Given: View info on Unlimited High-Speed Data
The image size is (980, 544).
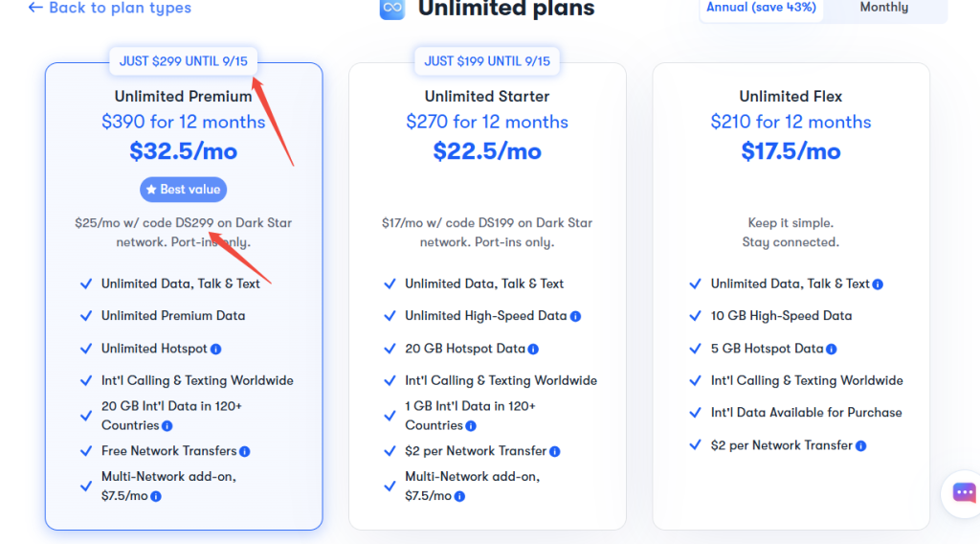Looking at the screenshot, I should pyautogui.click(x=575, y=316).
